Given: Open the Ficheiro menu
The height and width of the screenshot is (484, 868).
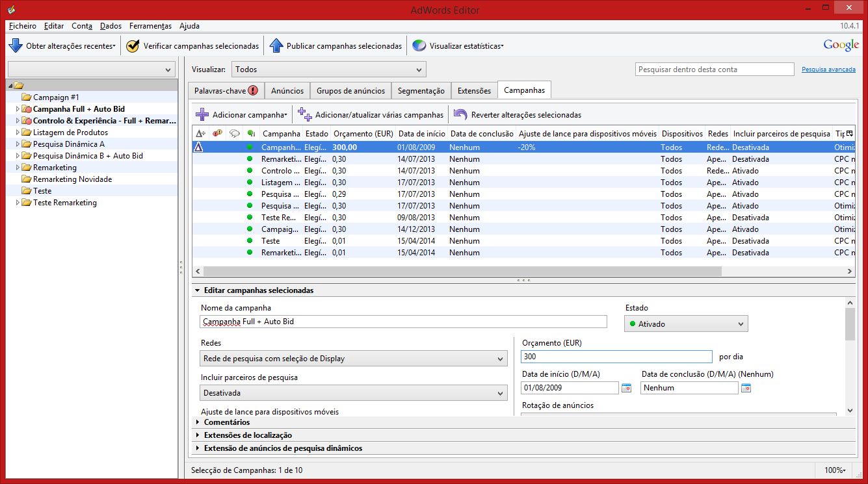Looking at the screenshot, I should click(23, 26).
